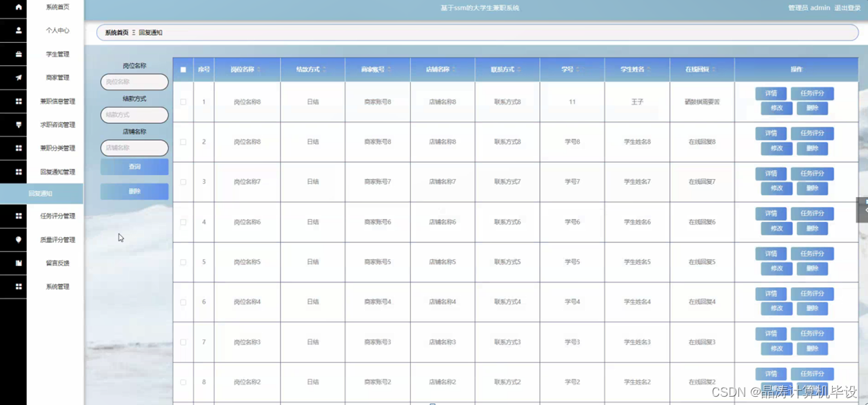Click the icon beside 求职咨询管理
The image size is (868, 405).
(x=19, y=125)
